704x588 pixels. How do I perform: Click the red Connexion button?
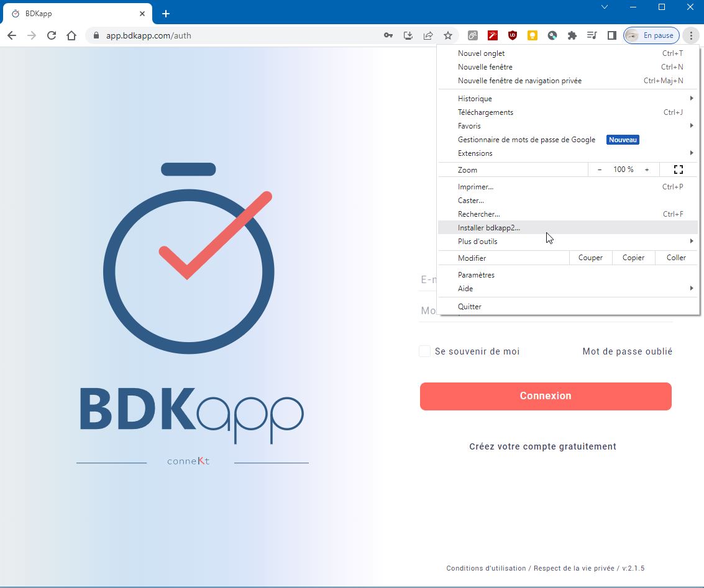[x=546, y=396]
